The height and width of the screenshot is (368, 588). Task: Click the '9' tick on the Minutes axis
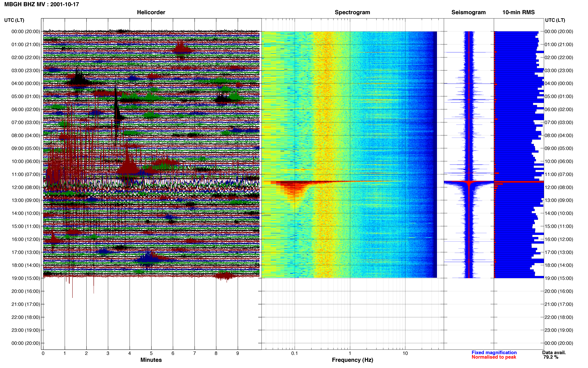coord(238,353)
